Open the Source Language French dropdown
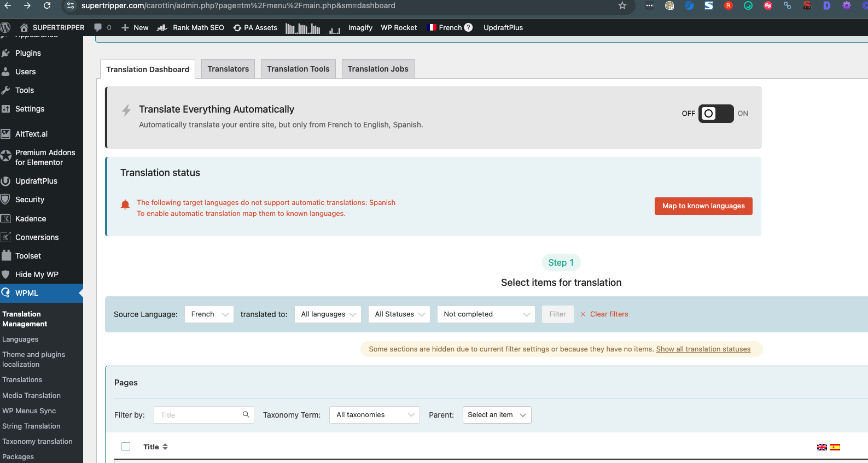 pyautogui.click(x=209, y=314)
